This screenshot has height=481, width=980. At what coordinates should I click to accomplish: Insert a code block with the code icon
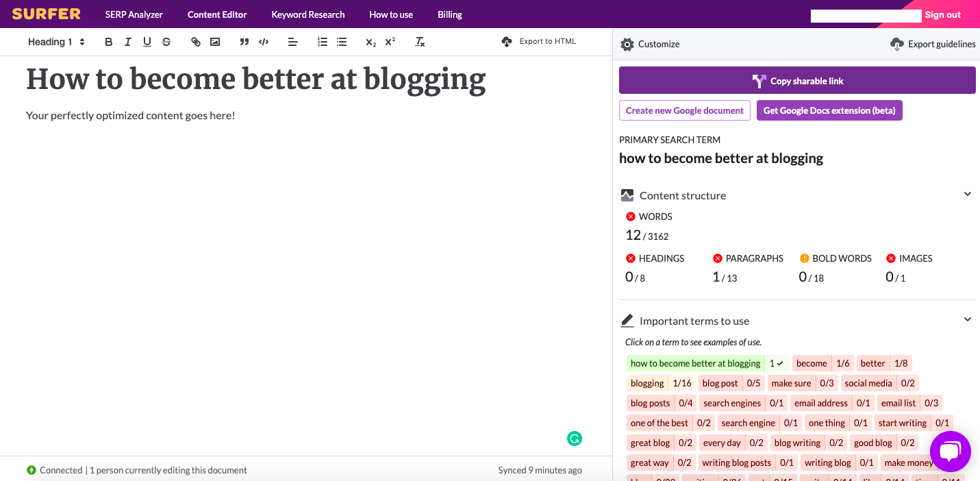[x=264, y=42]
